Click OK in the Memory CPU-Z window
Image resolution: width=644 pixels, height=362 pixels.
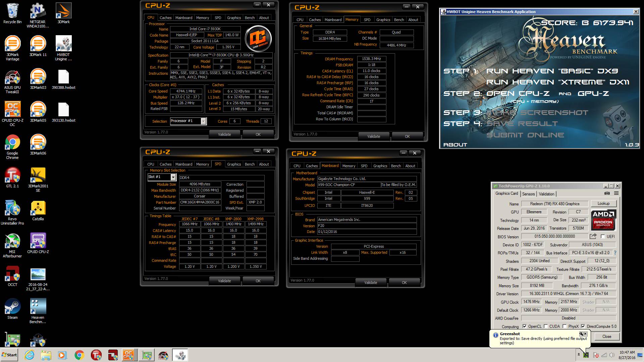coord(407,136)
